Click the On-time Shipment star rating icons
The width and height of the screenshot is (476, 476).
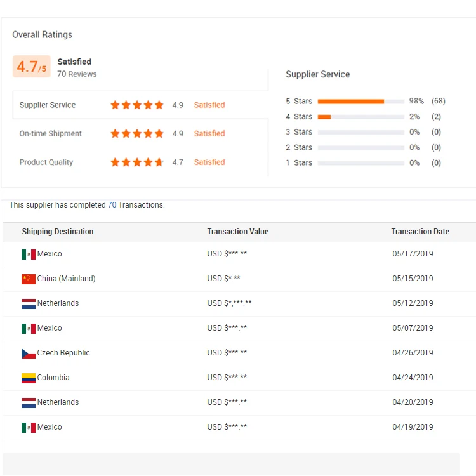coord(136,134)
